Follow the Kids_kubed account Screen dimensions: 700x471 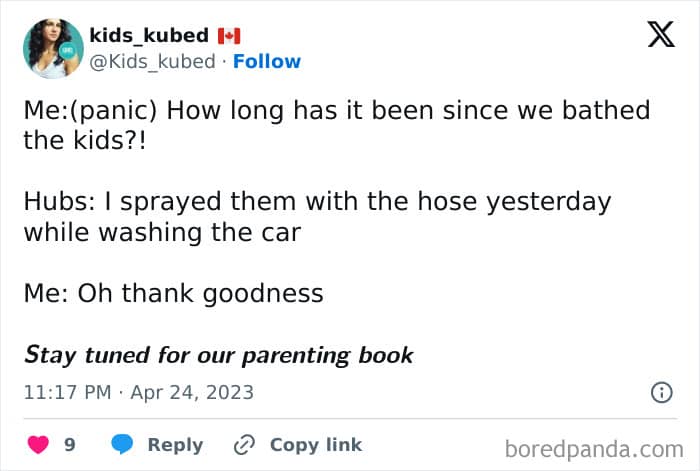(267, 61)
